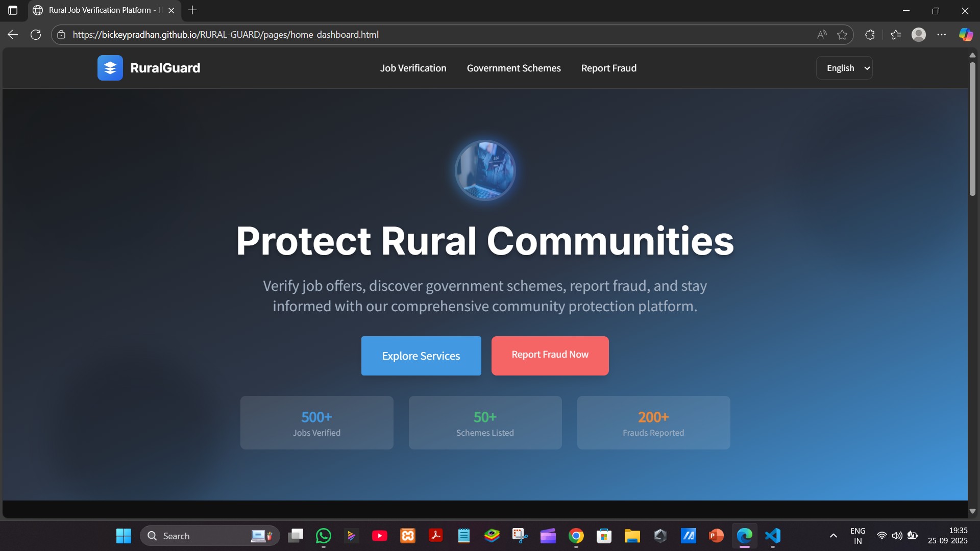Expand the system tray hidden icons chevron
This screenshot has width=980, height=551.
pos(833,536)
